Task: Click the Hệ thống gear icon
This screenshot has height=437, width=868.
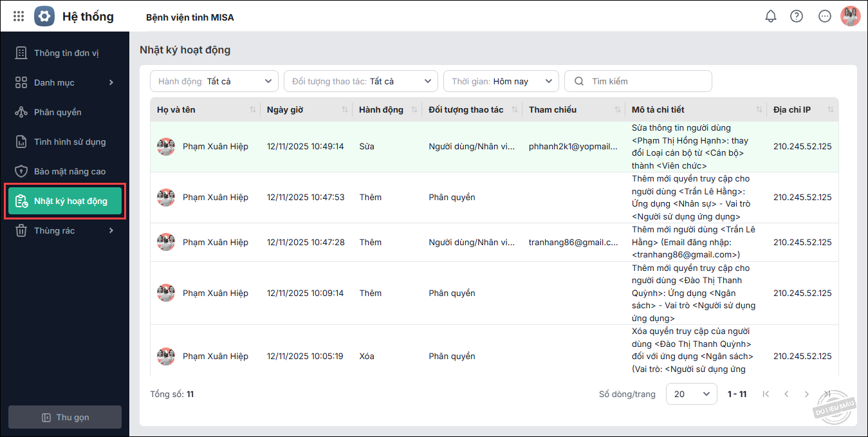Action: click(x=44, y=16)
